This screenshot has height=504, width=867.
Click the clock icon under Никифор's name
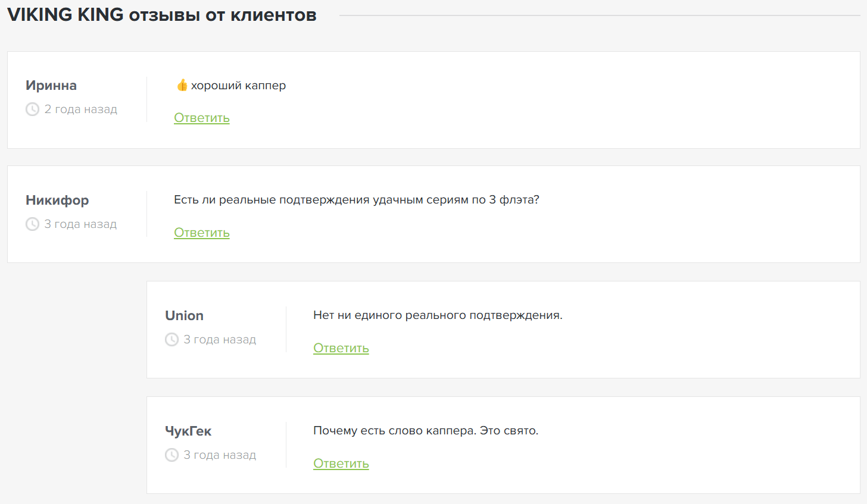32,224
